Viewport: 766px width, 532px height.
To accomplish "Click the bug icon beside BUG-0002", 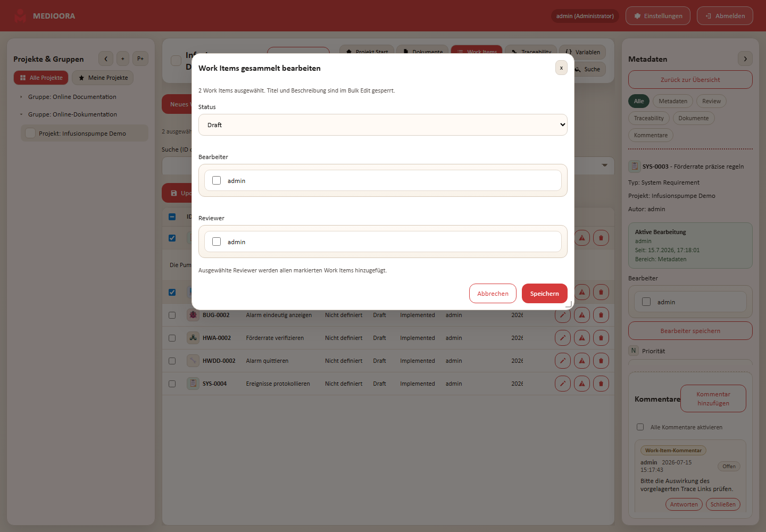I will (x=193, y=315).
